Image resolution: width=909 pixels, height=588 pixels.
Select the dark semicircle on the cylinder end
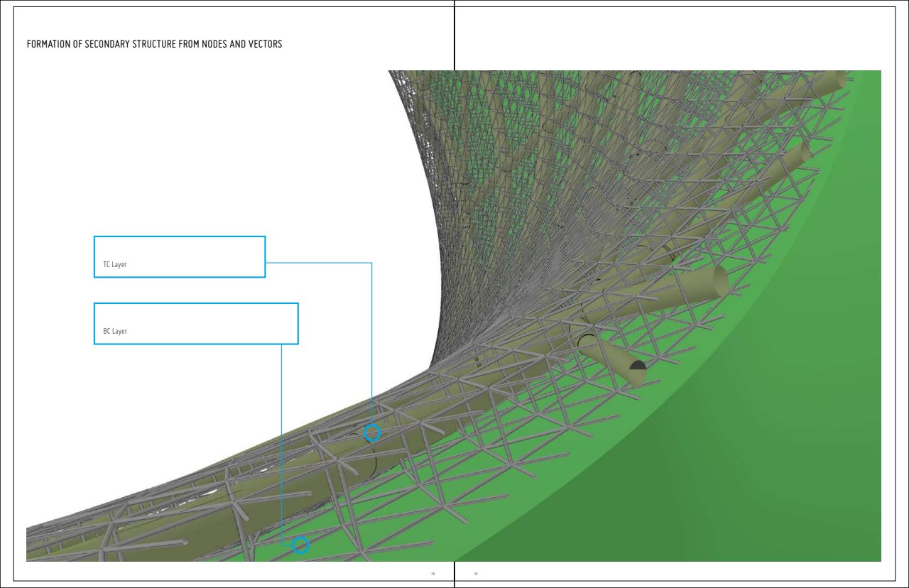pyautogui.click(x=637, y=366)
